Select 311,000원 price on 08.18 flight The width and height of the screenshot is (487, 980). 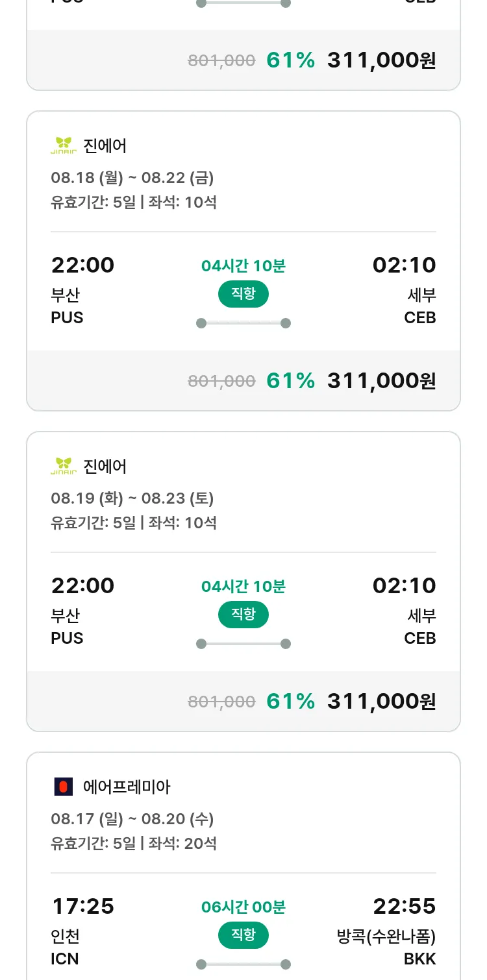381,380
